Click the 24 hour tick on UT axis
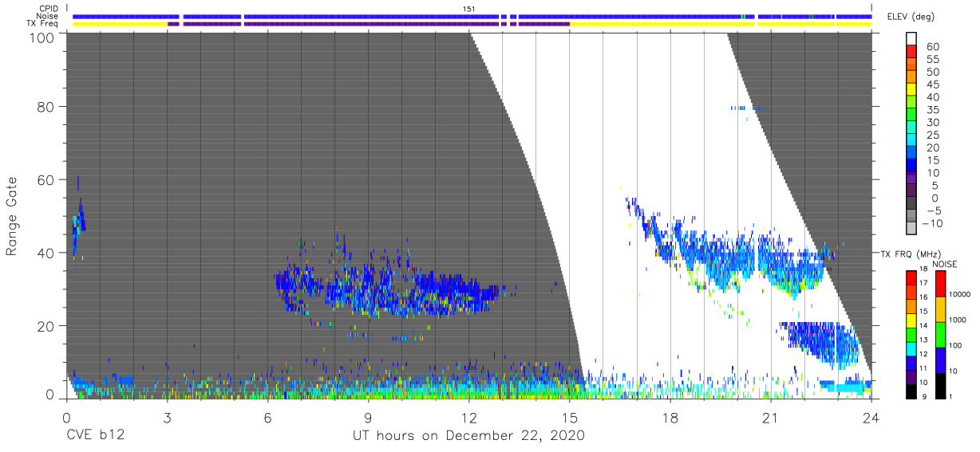Screen dimensions: 980x452 pos(871,418)
